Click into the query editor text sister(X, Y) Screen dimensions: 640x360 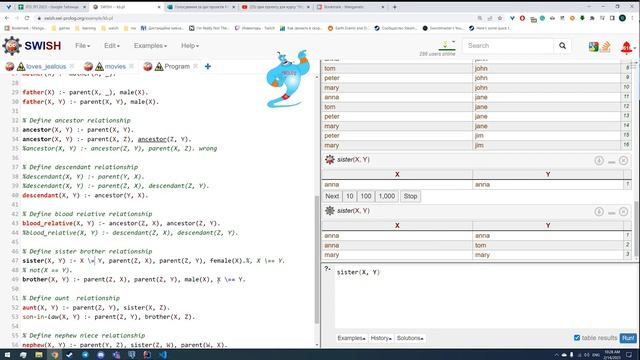358,272
